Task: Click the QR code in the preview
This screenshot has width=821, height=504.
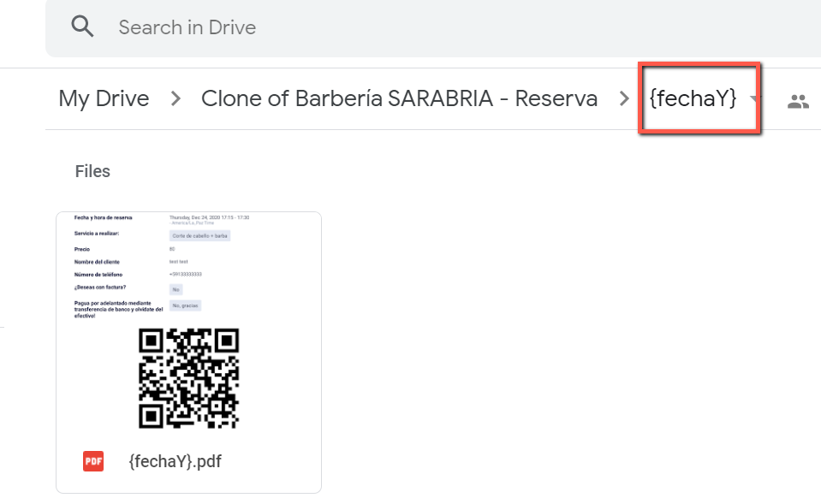Action: (188, 377)
